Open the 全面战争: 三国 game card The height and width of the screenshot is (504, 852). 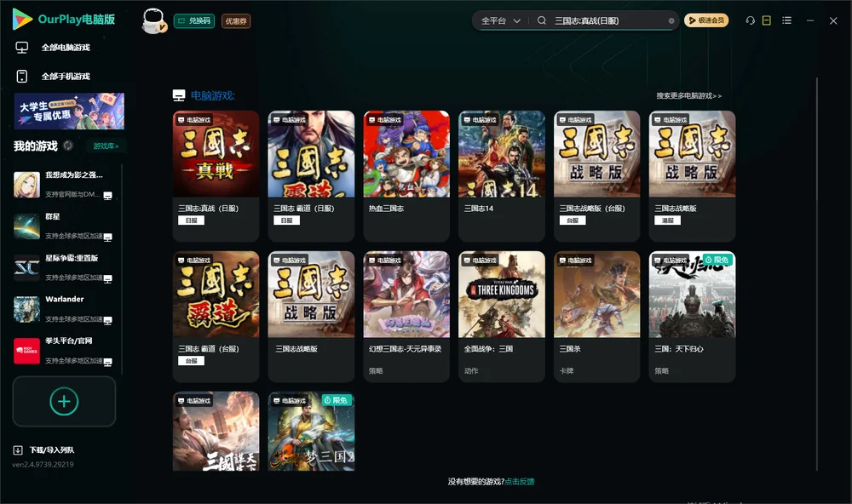coord(502,317)
